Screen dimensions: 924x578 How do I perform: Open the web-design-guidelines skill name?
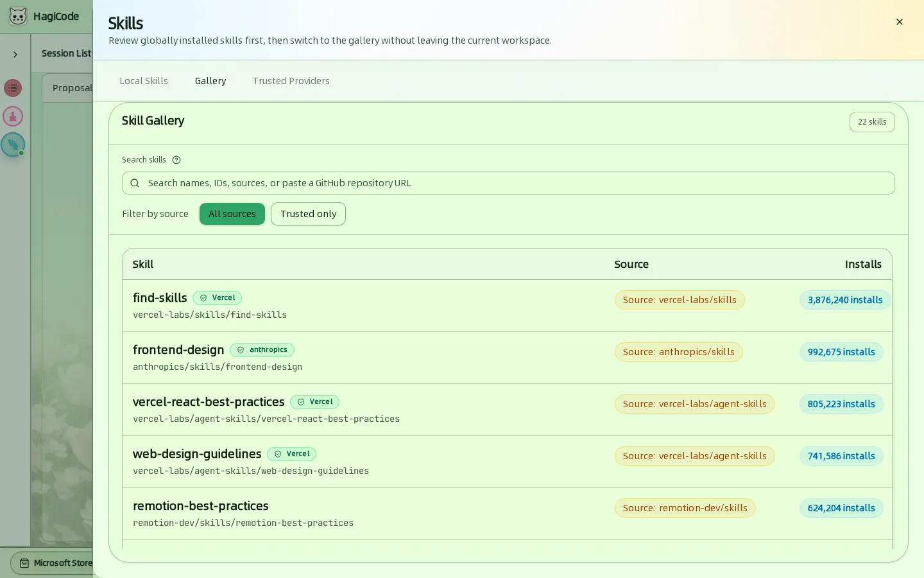click(x=197, y=454)
